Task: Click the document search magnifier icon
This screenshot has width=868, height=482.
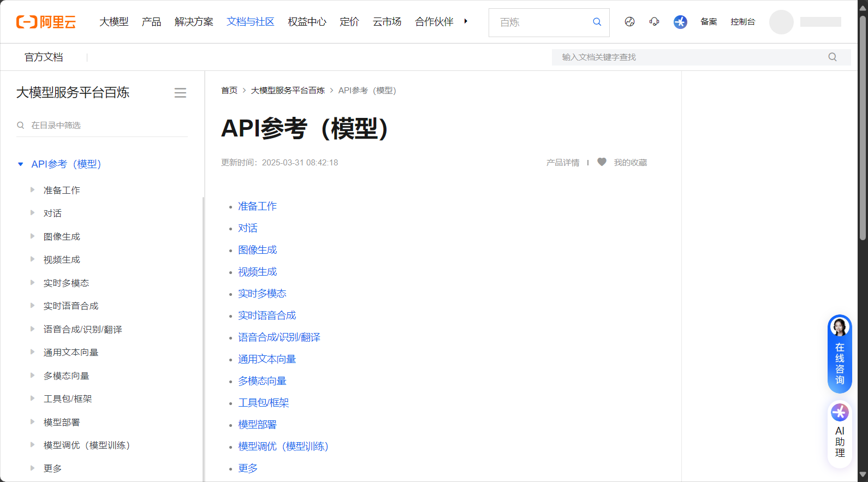Action: pos(833,57)
